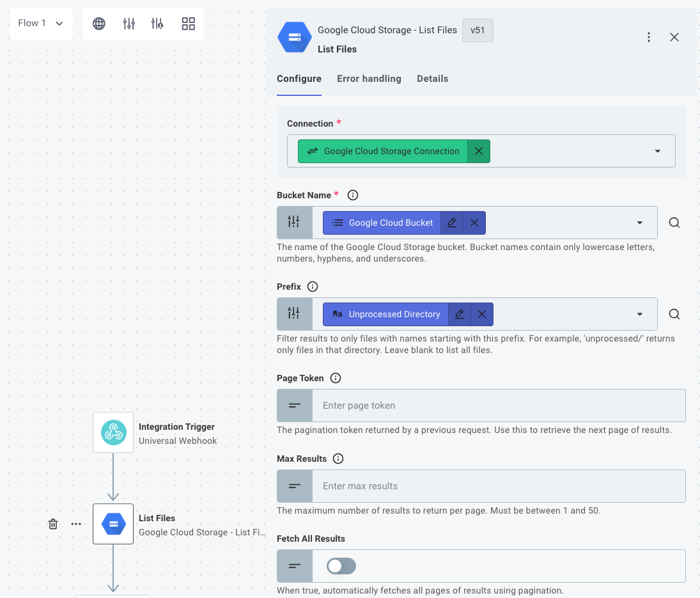The height and width of the screenshot is (598, 700).
Task: Open the Flow 1 dropdown
Action: click(x=41, y=22)
